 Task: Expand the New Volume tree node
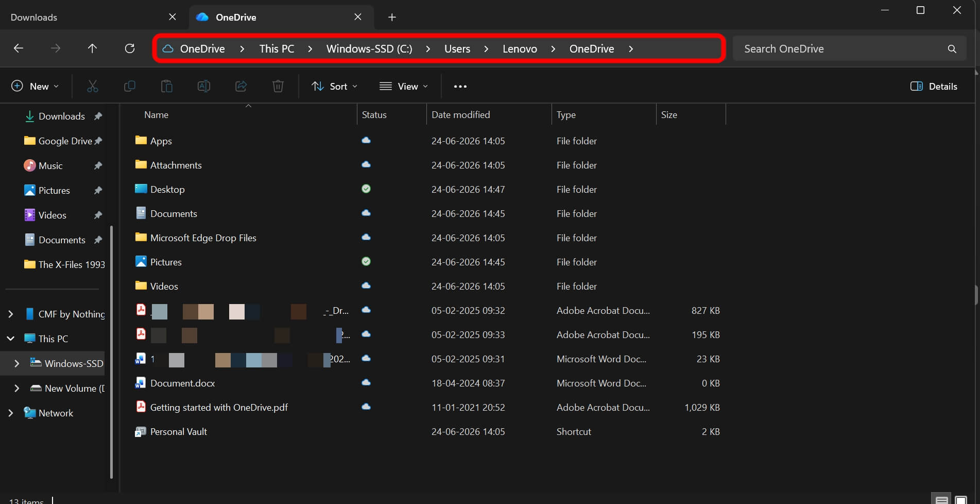(17, 388)
